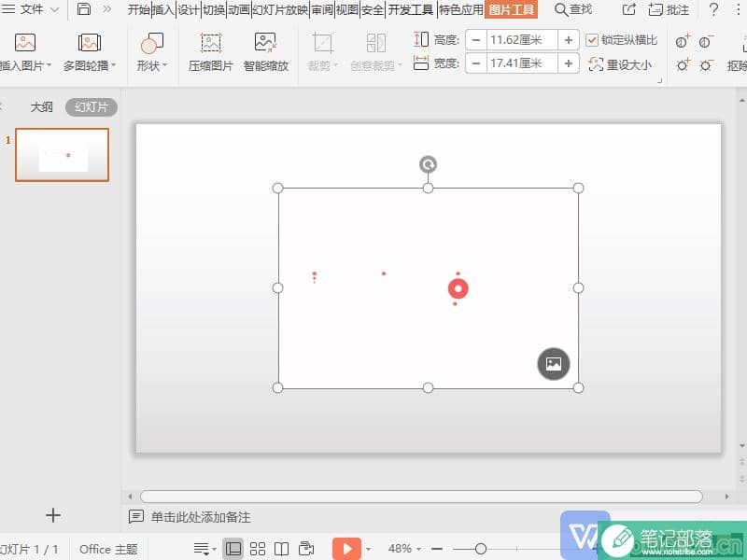Image resolution: width=747 pixels, height=560 pixels.
Task: Switch to normal view icon
Action: pyautogui.click(x=233, y=549)
